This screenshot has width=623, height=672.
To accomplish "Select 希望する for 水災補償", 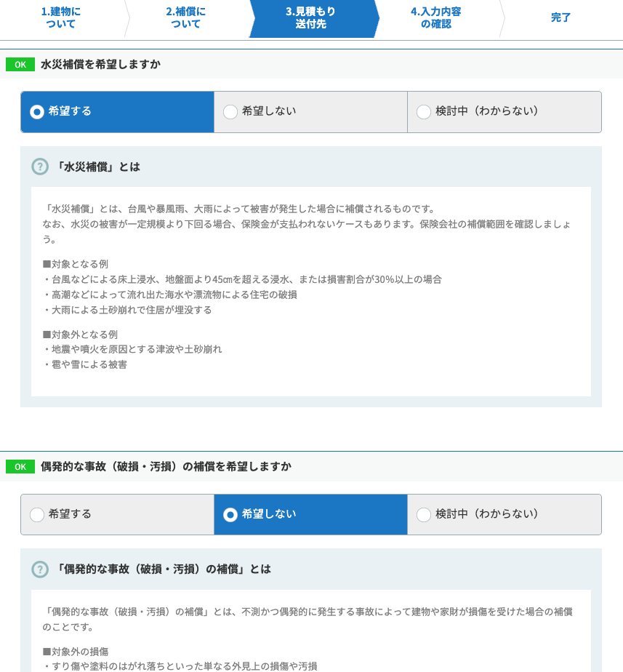I will coord(117,112).
